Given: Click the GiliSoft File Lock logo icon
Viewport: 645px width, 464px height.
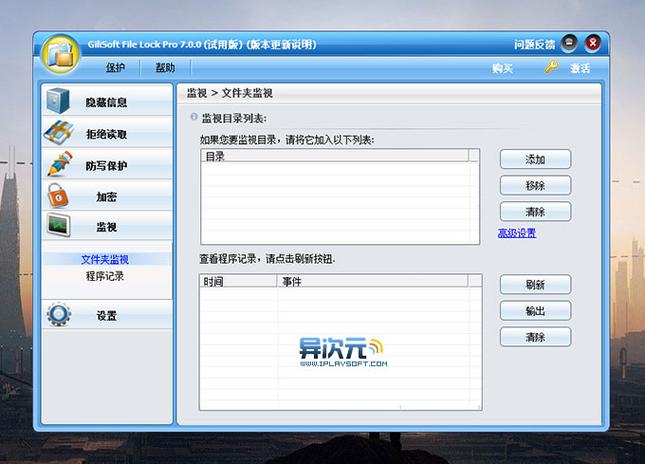Looking at the screenshot, I should [61, 54].
